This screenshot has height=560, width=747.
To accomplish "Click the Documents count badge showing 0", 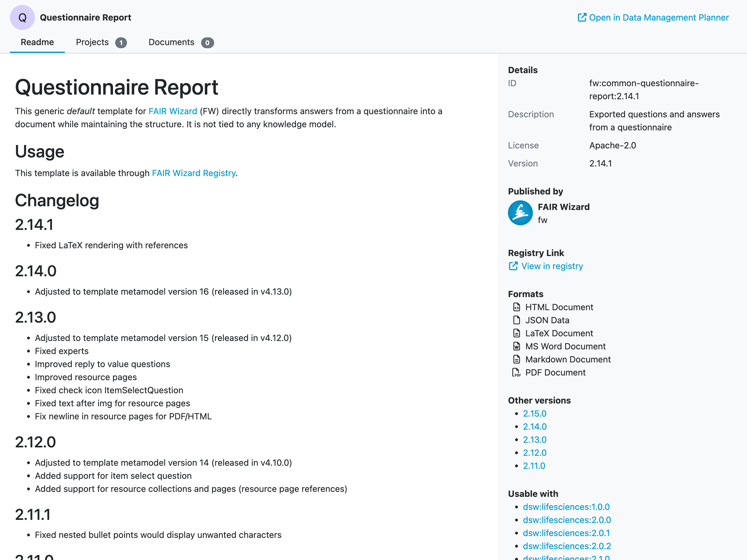I will [x=207, y=43].
